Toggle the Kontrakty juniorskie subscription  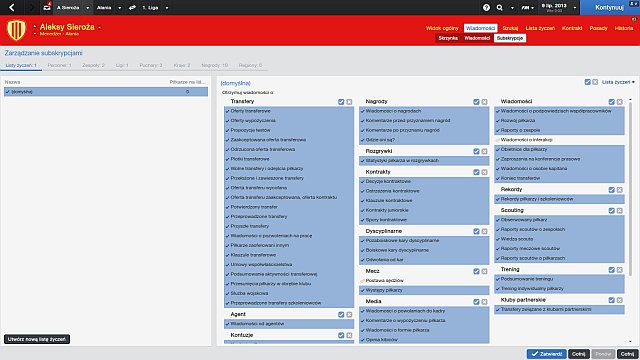pos(424,210)
